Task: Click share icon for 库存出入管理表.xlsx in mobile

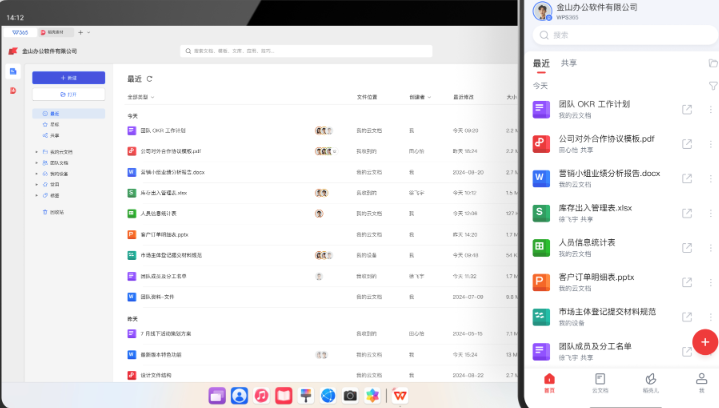Action: [686, 213]
